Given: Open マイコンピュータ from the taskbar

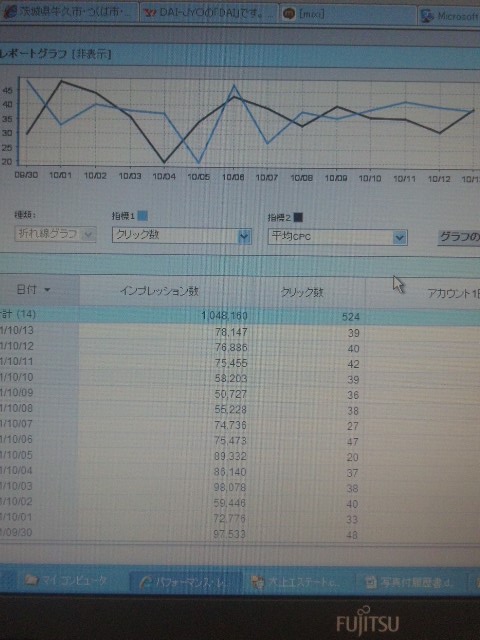Looking at the screenshot, I should [67, 580].
